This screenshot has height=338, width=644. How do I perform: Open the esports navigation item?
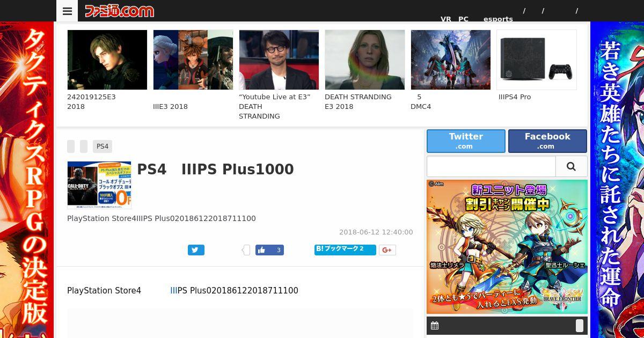pyautogui.click(x=498, y=19)
